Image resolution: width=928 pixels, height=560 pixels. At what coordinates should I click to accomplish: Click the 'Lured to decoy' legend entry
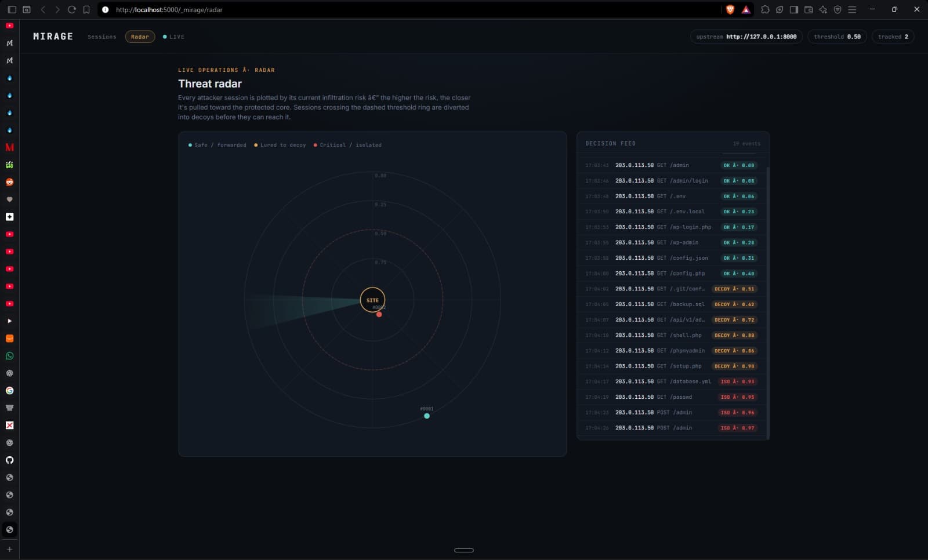(x=280, y=145)
